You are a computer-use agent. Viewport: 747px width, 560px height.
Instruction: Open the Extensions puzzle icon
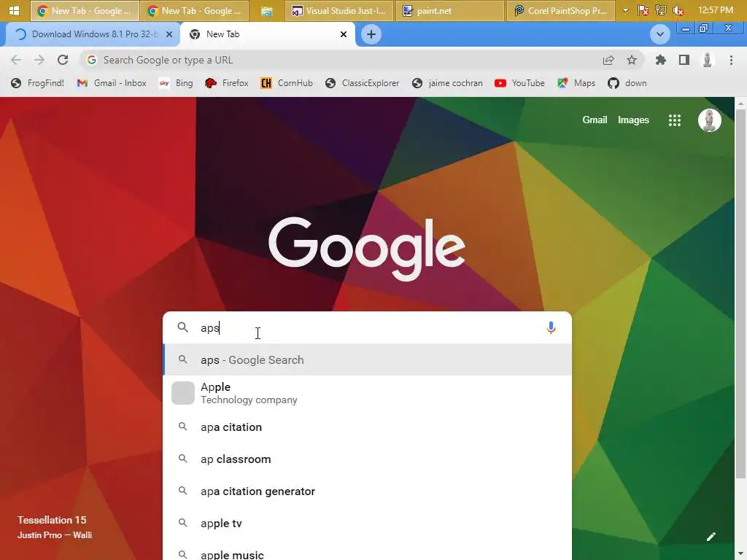pos(661,60)
